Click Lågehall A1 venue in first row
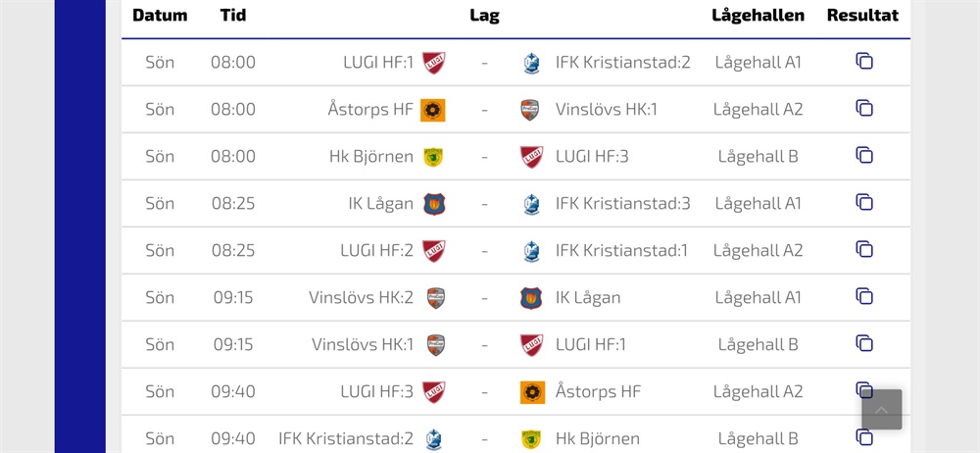This screenshot has width=980, height=453. [x=758, y=63]
